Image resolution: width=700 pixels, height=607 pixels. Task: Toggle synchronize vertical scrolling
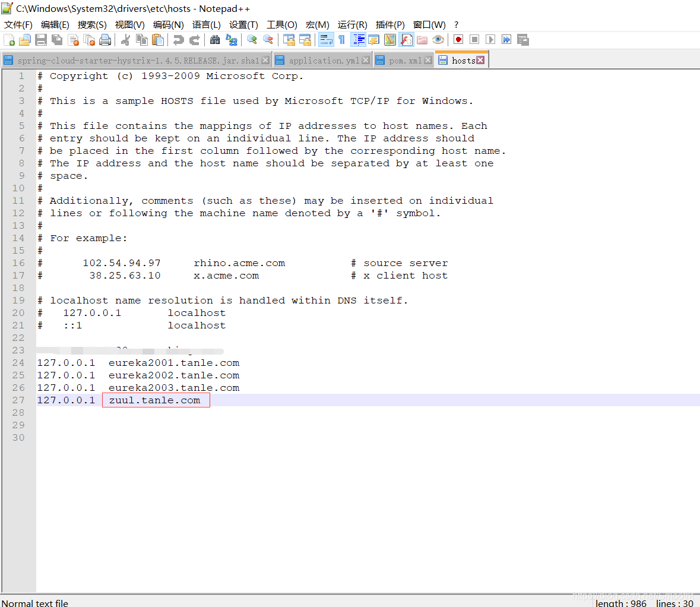click(289, 40)
